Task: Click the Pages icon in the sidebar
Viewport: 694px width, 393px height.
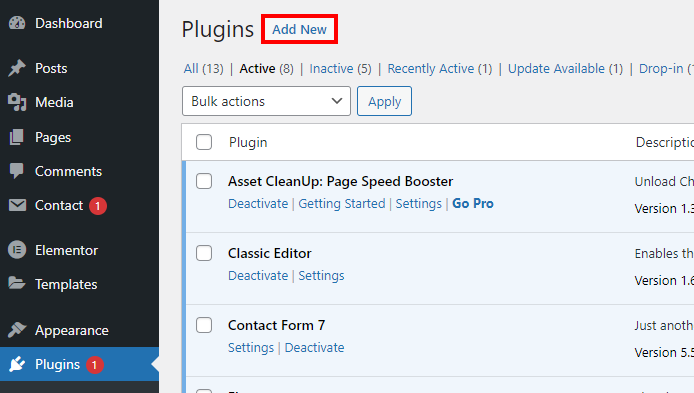Action: pos(17,137)
